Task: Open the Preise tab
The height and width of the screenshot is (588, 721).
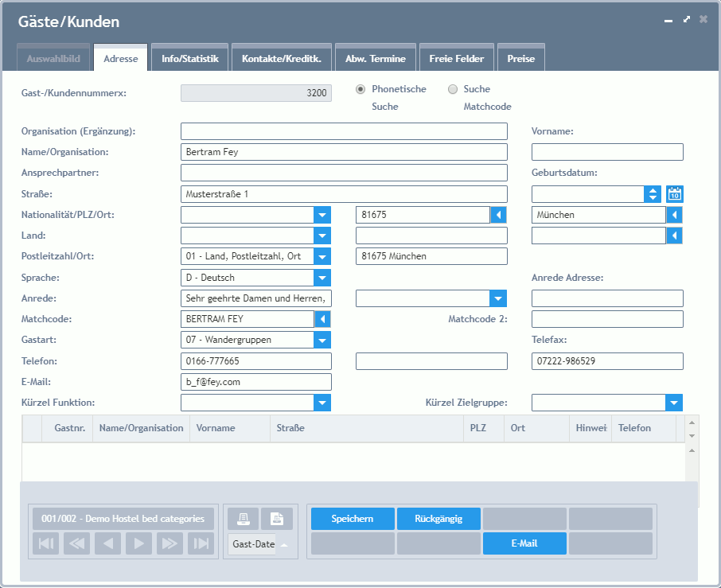Action: (521, 57)
